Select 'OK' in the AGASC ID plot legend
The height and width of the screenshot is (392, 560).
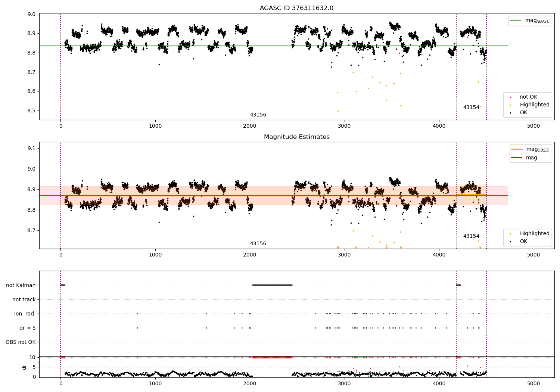[x=523, y=113]
